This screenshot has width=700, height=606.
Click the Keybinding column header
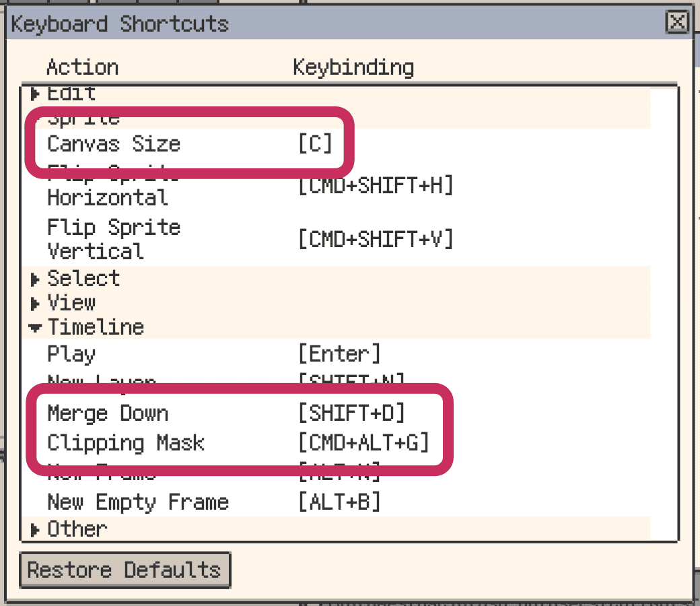(x=353, y=67)
